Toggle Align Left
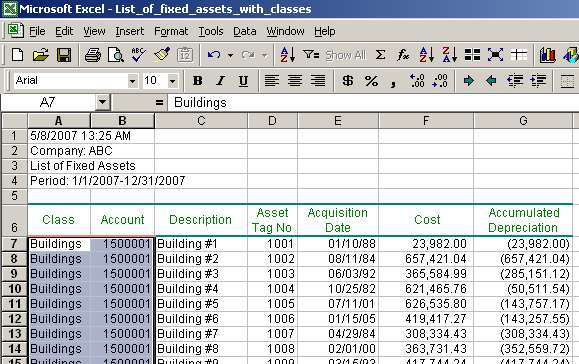The width and height of the screenshot is (579, 364). [x=272, y=80]
